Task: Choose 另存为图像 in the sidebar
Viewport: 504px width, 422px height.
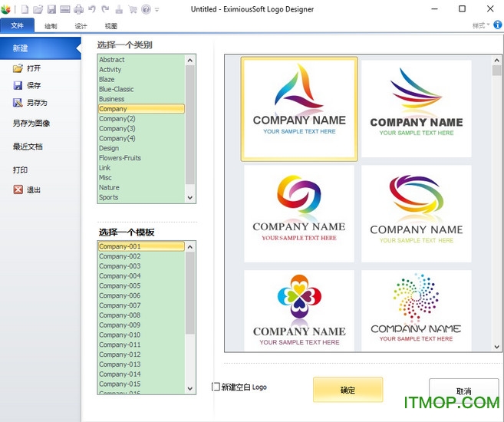Action: [31, 123]
